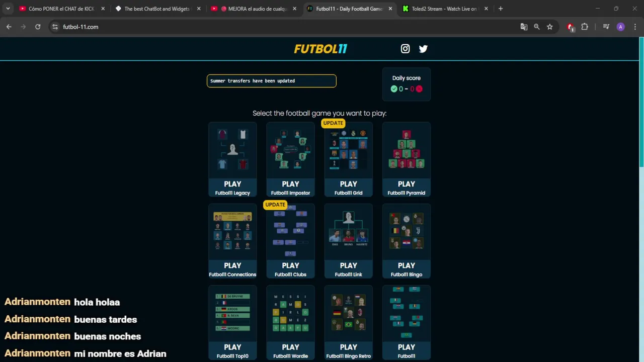Open the Chrome profile avatar A
644x362 pixels.
[x=620, y=27]
